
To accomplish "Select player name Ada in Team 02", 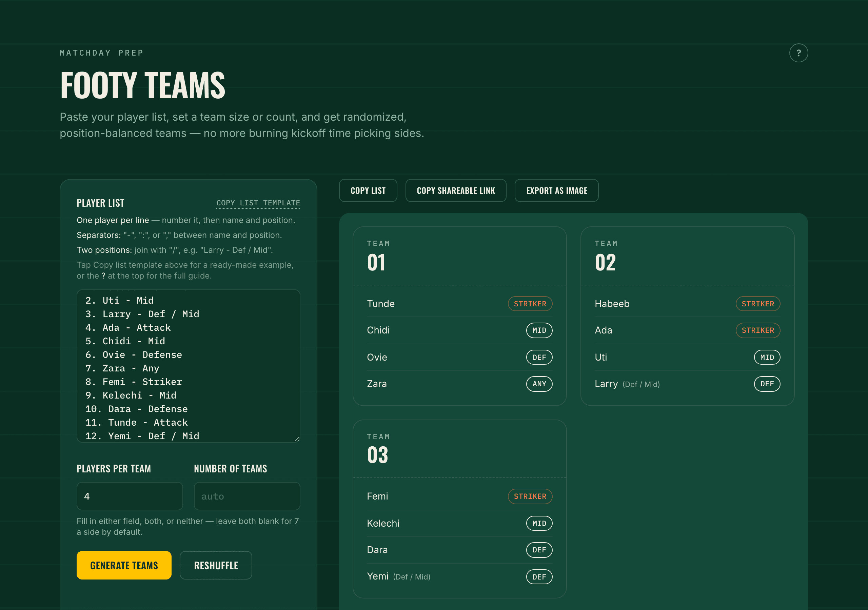I will (604, 330).
